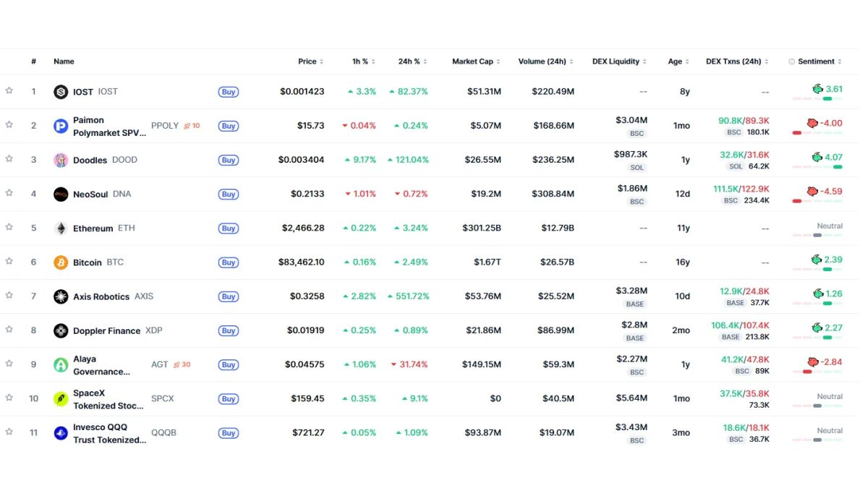Click the BASE chain tag under $3.28M liquidity

click(635, 304)
